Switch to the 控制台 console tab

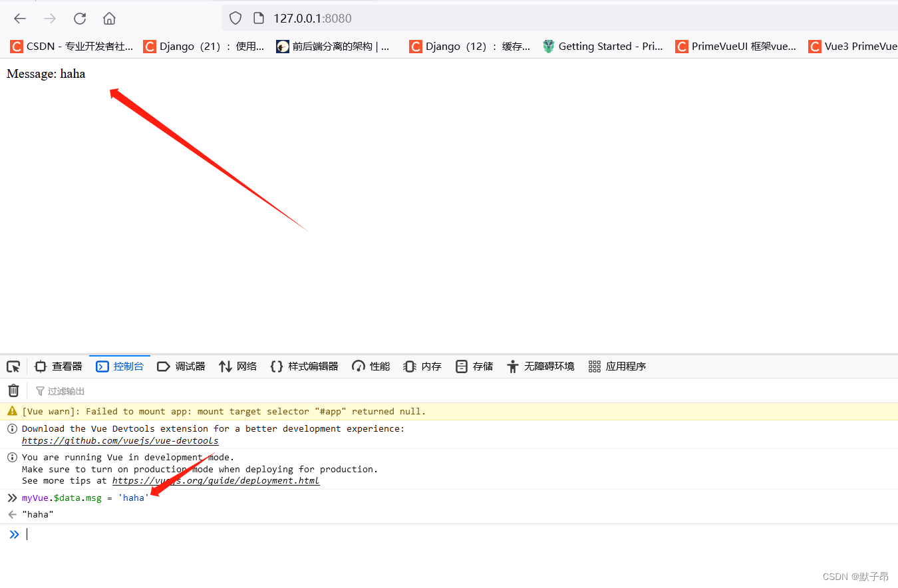[x=120, y=367]
